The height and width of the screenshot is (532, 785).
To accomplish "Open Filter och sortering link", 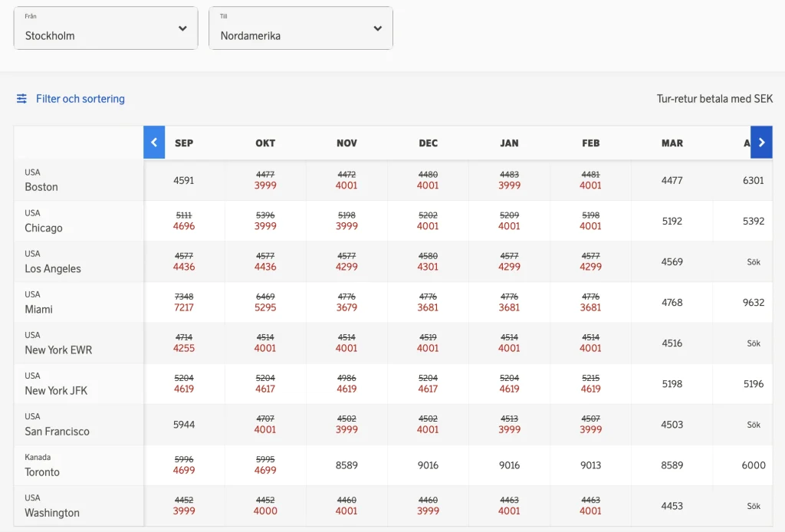I will 80,99.
